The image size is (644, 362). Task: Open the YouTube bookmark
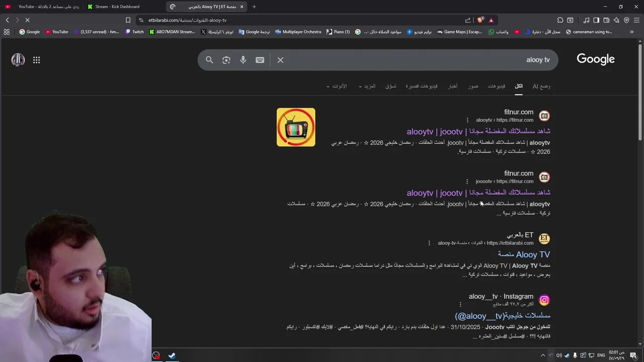tap(56, 32)
